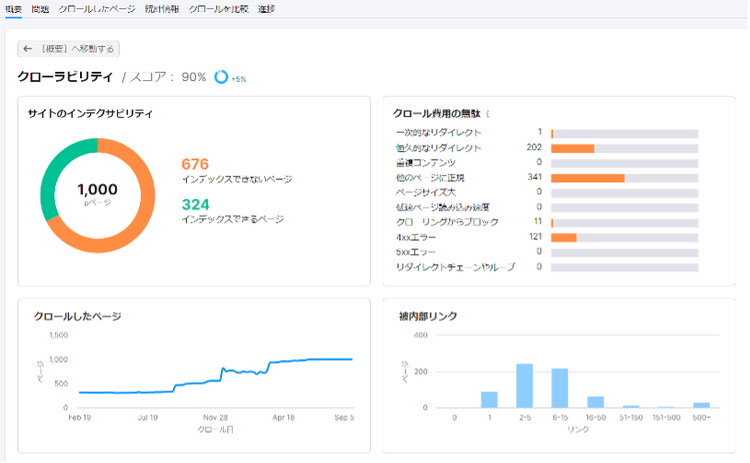The width and height of the screenshot is (750, 463).
Task: Click the ページサイズ大 row label
Action: [426, 192]
